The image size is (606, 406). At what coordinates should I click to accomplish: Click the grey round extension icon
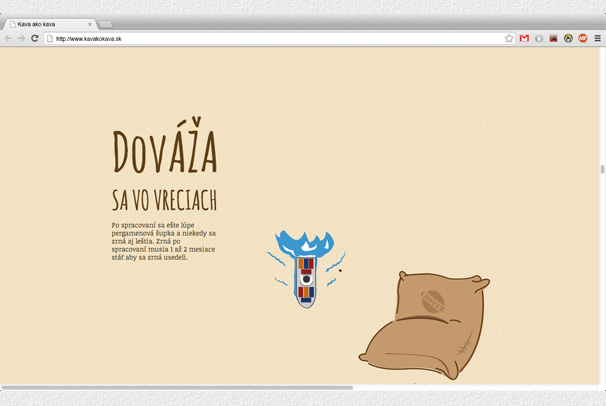[x=539, y=38]
